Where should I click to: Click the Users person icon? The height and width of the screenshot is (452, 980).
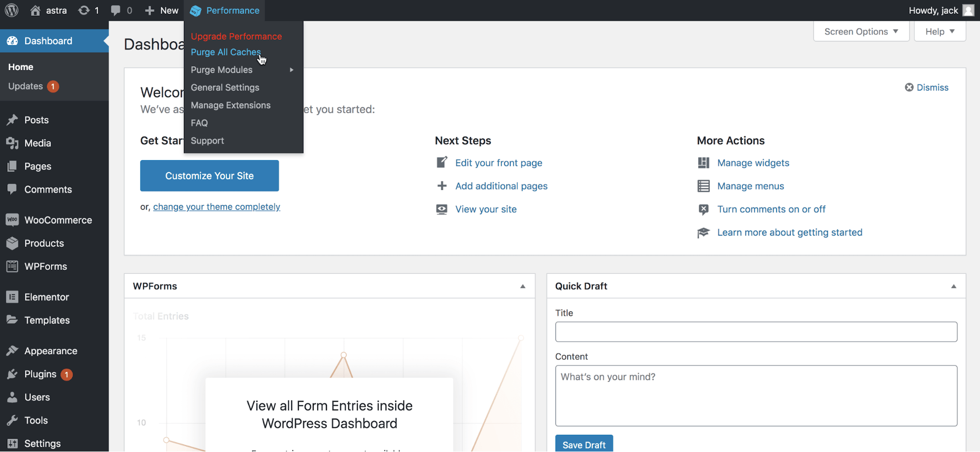click(12, 397)
